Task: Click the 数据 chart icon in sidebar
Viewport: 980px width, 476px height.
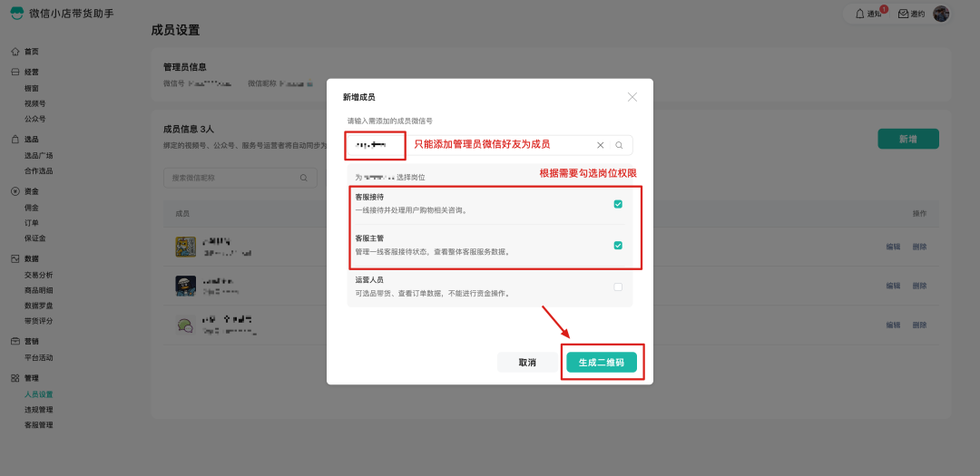Action: point(15,258)
